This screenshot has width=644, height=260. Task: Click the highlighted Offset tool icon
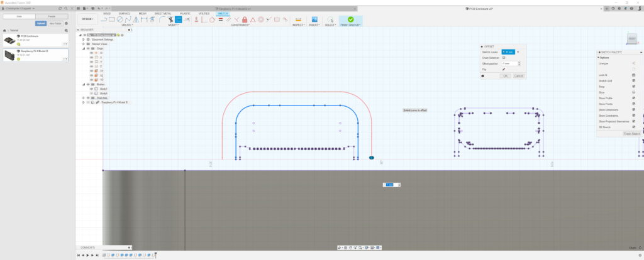[178, 19]
